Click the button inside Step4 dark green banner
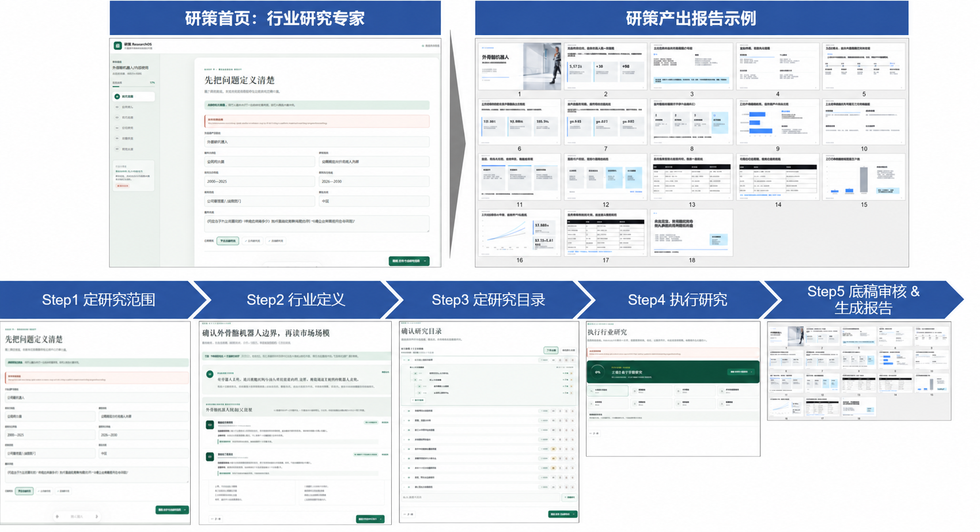This screenshot has height=532, width=980. coord(740,372)
